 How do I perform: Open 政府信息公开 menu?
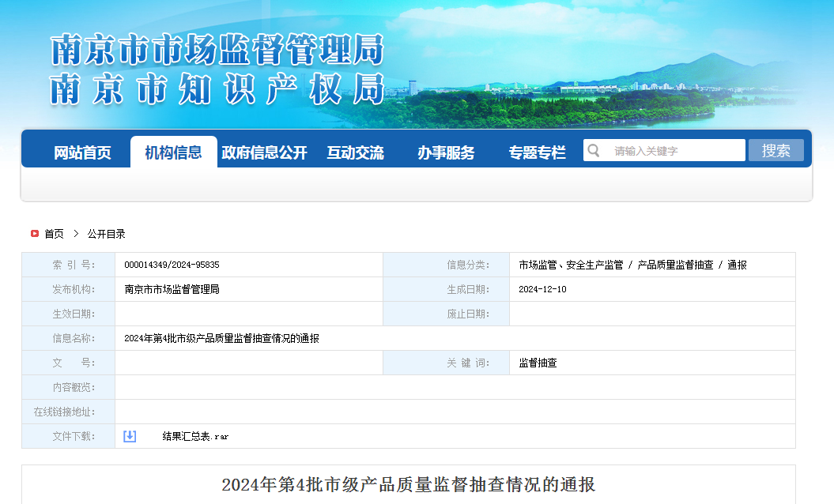pyautogui.click(x=264, y=152)
